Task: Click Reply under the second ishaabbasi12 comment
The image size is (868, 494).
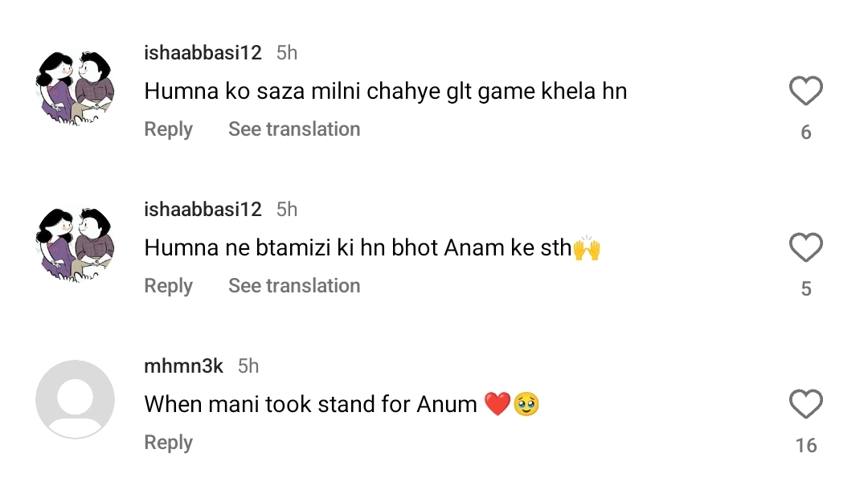Action: 168,285
